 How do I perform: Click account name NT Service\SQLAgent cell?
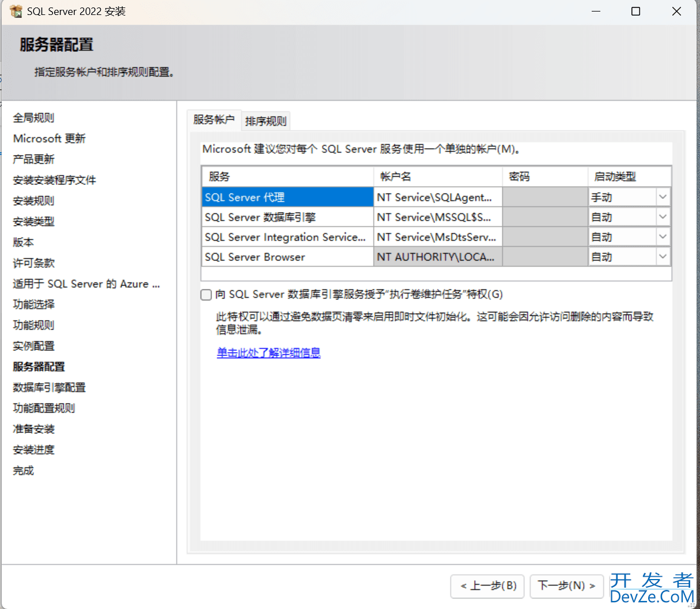click(438, 197)
